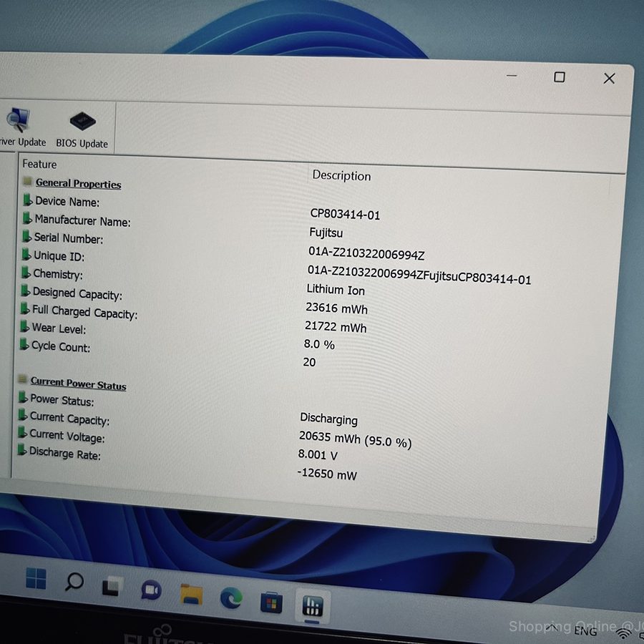
Task: Click the green icon beside Chemistry
Action: pyautogui.click(x=26, y=272)
